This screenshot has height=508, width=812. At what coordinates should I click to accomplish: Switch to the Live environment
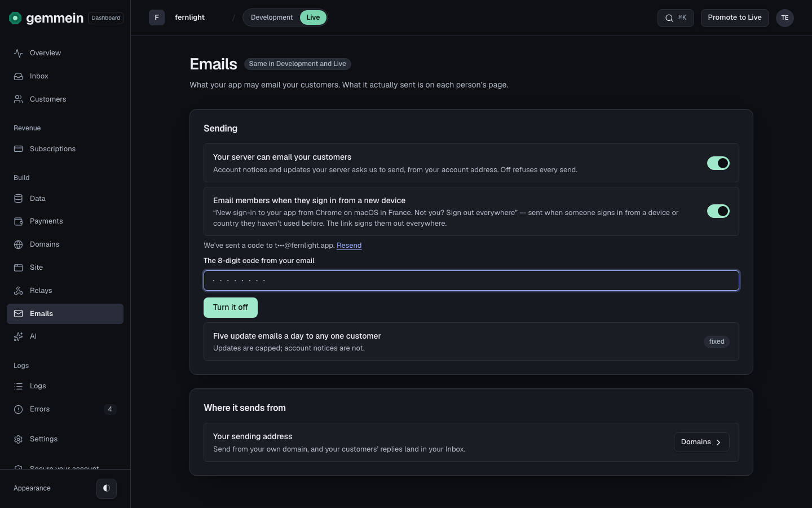[x=313, y=17]
